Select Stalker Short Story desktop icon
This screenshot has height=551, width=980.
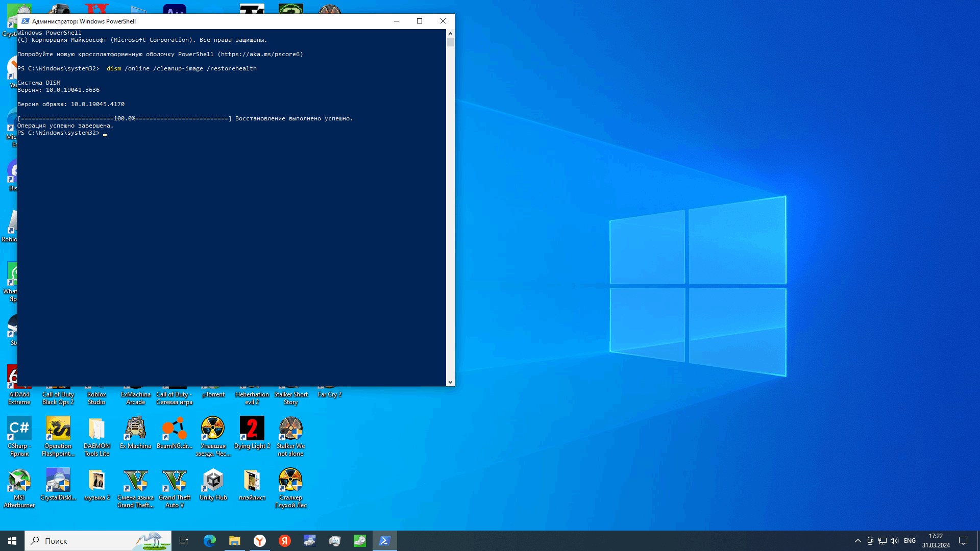click(291, 398)
